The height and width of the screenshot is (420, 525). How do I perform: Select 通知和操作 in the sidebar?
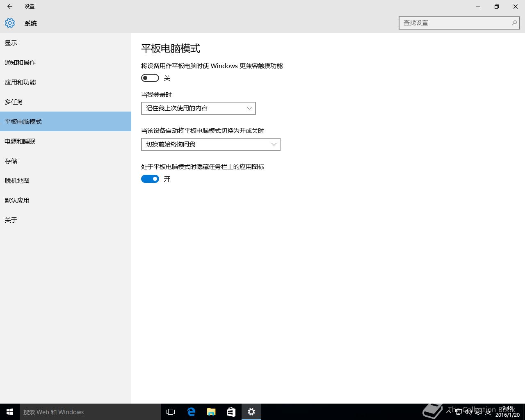pyautogui.click(x=66, y=62)
